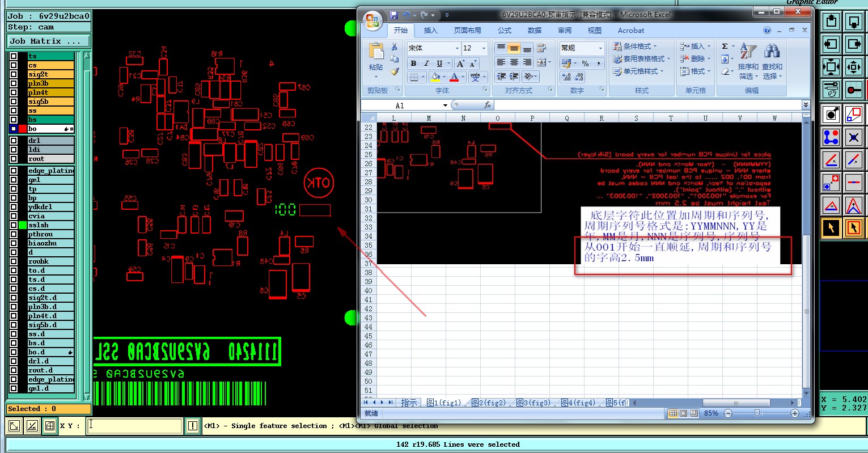This screenshot has width=868, height=453.
Task: Click the center horizontal alignment icon
Action: pos(514,62)
